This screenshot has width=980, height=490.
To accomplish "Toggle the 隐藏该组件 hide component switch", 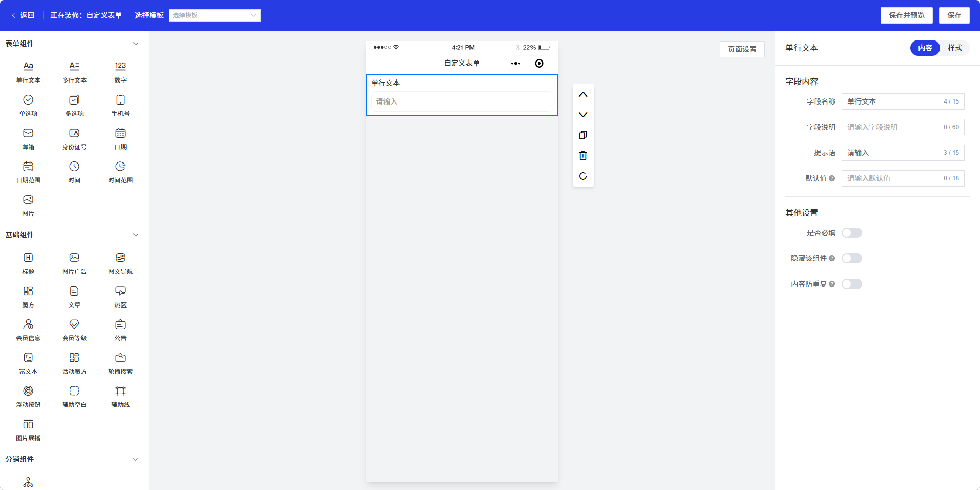I will coord(851,258).
